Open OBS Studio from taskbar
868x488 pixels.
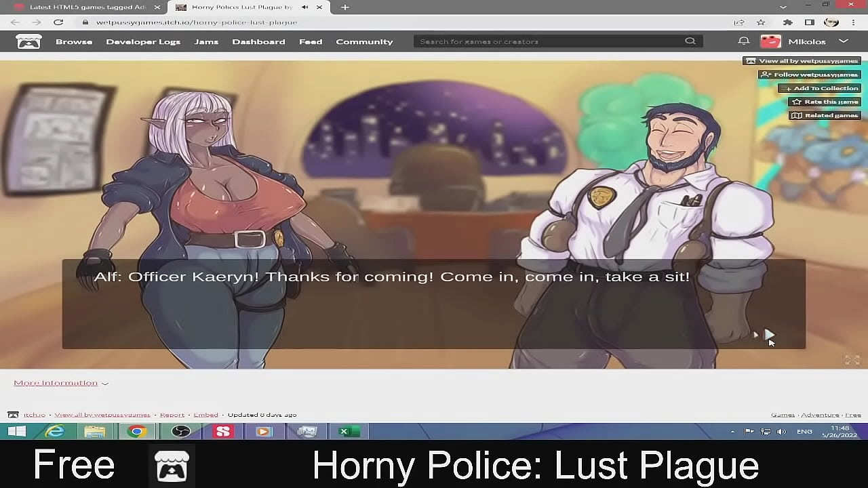[x=181, y=431]
